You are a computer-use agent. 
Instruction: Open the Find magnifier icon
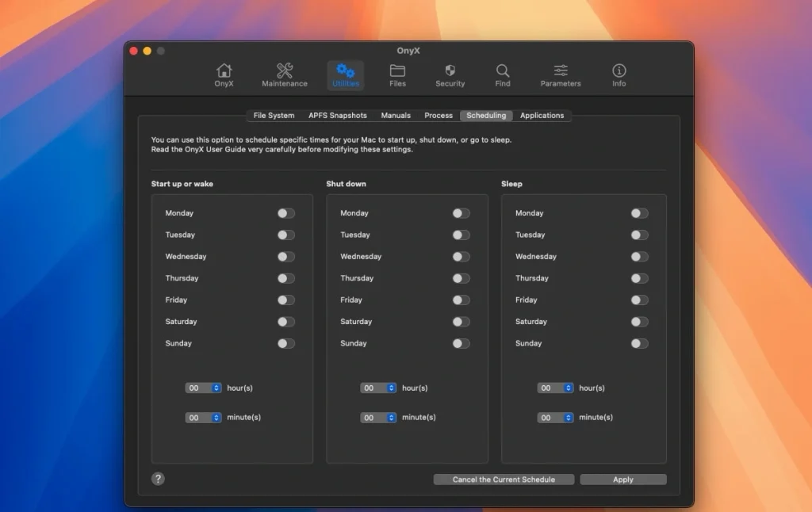pos(502,75)
